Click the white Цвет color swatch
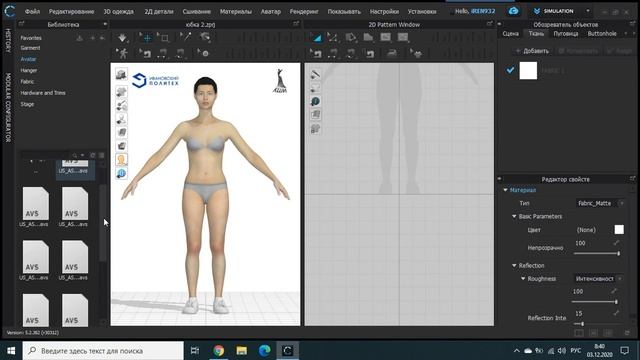This screenshot has width=640, height=360. pyautogui.click(x=619, y=229)
